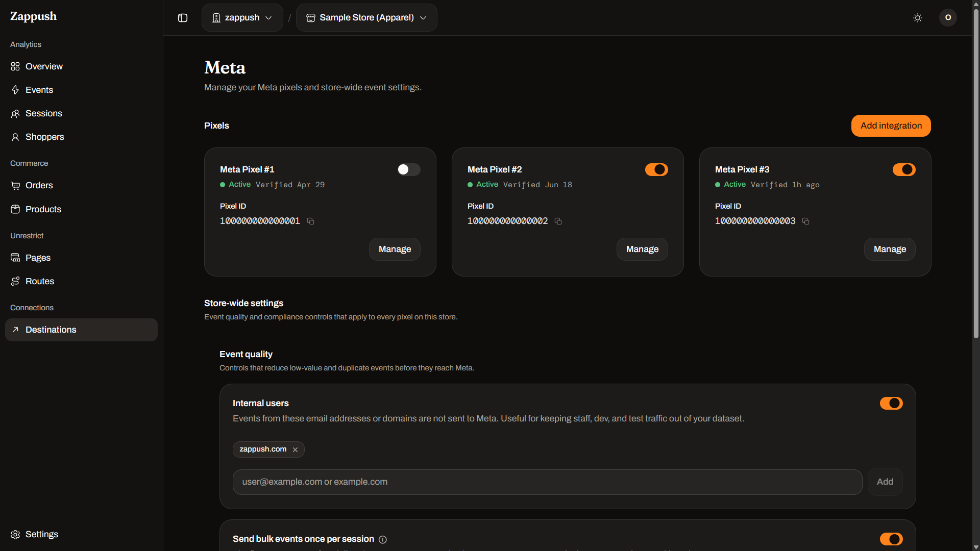Click the Meta page heading
The height and width of the screenshot is (551, 980).
[x=225, y=68]
